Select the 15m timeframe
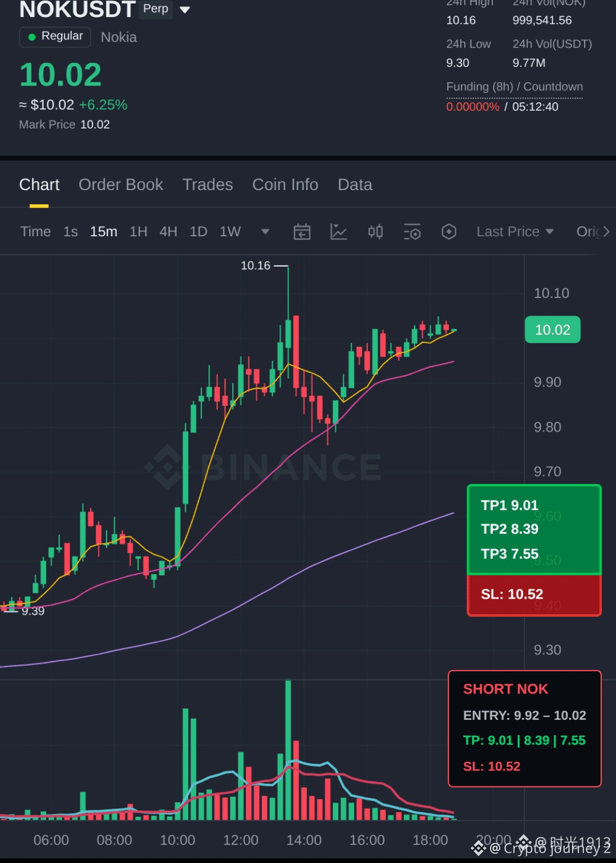The image size is (616, 863). (104, 232)
